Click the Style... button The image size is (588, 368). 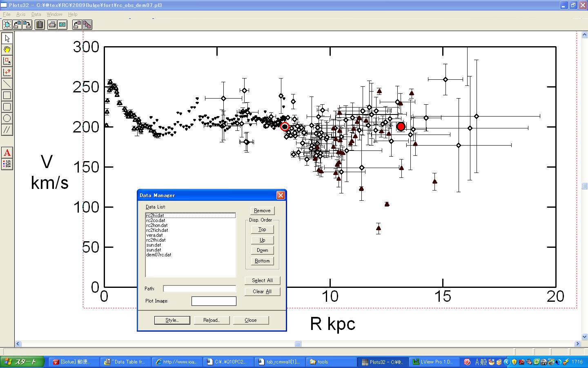(x=172, y=320)
